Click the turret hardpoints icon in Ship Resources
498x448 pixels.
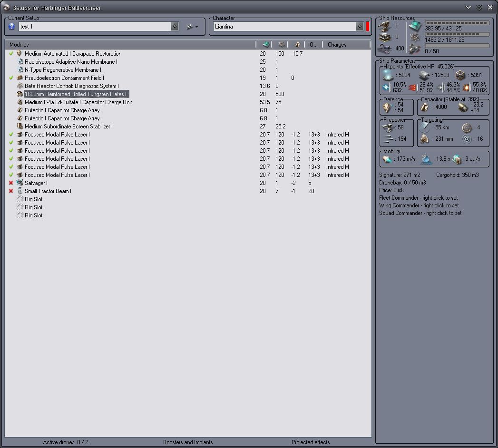[x=385, y=26]
